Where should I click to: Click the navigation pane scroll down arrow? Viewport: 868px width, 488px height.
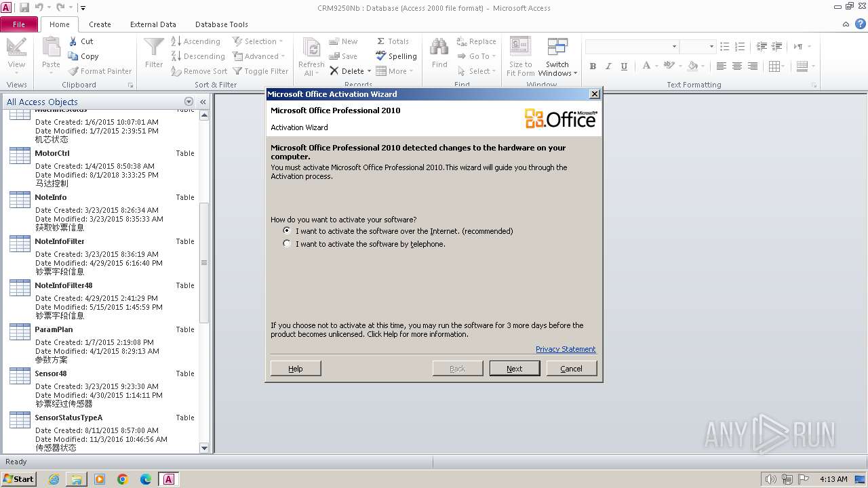pyautogui.click(x=204, y=448)
